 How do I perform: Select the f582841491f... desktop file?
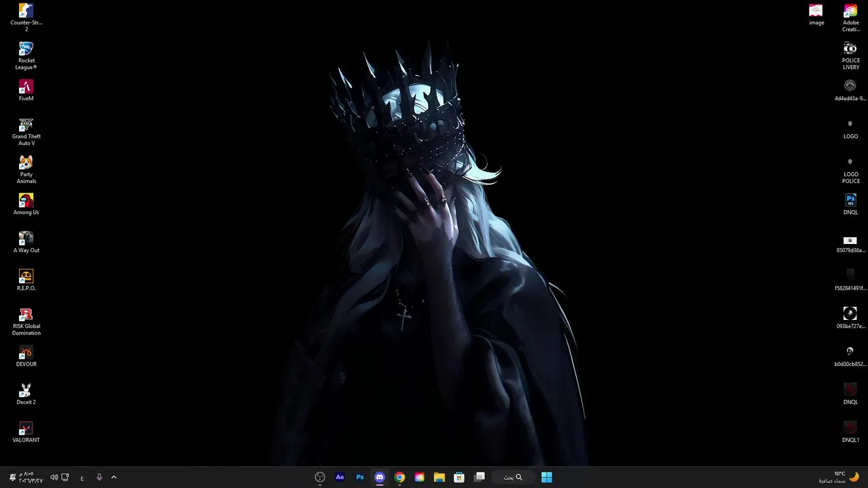[850, 281]
